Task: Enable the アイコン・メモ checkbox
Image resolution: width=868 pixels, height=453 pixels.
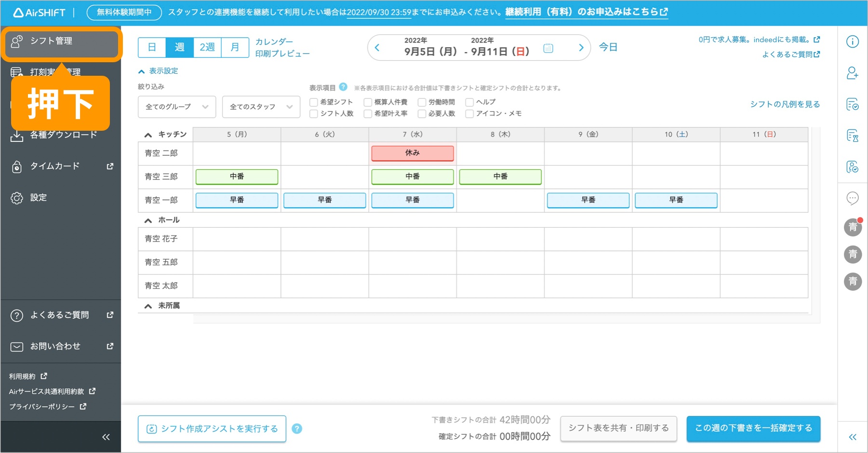Action: [469, 114]
